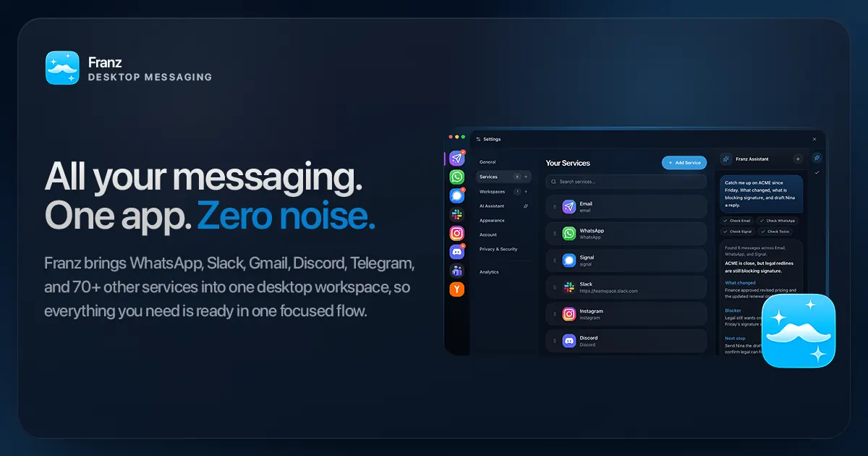Click the What changed heading in assistant reply
Viewport: 868px width, 456px height.
pyautogui.click(x=740, y=283)
